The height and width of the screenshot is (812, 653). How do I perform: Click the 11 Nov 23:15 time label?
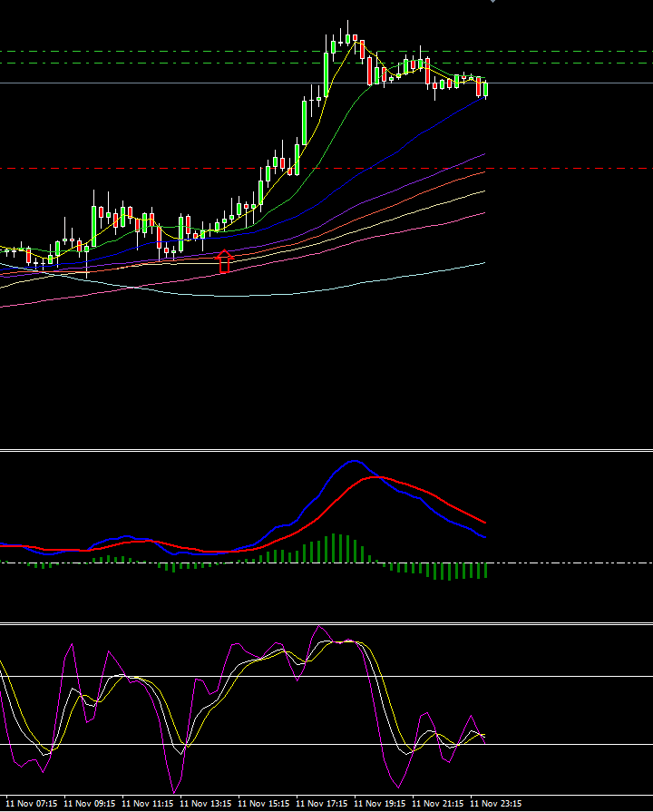tap(495, 804)
